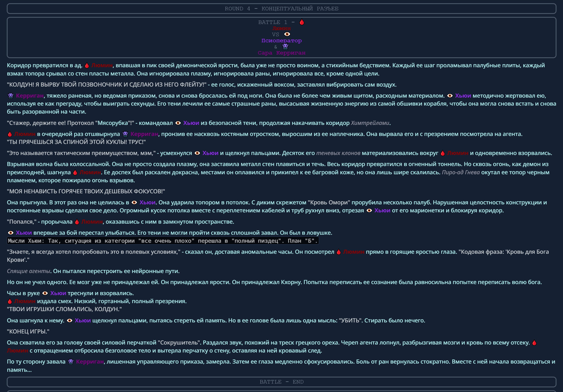Click the italic phrase 'Спящие агенты'
The width and height of the screenshot is (563, 392).
coord(28,271)
